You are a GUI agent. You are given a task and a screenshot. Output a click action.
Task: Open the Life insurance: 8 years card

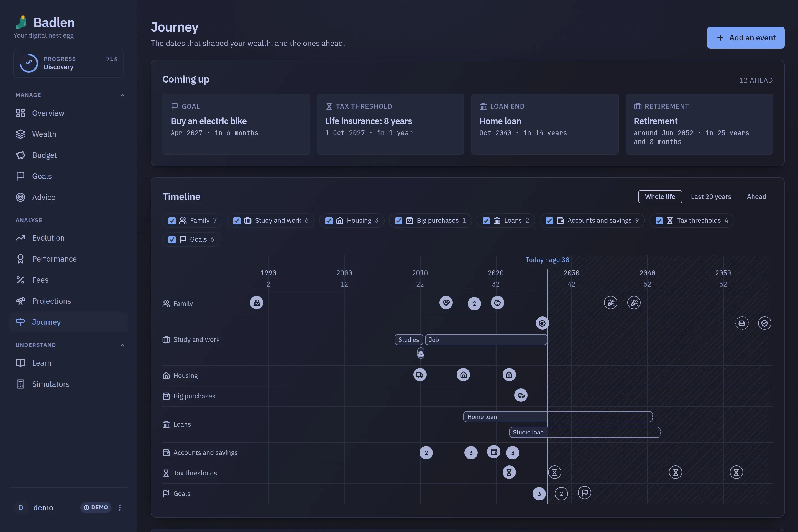pyautogui.click(x=390, y=124)
